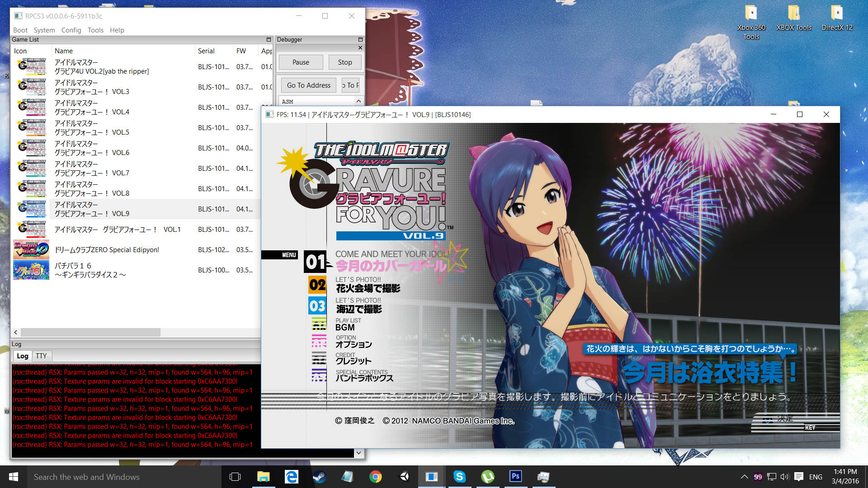
Task: Open File Explorer from taskbar
Action: pyautogui.click(x=263, y=477)
